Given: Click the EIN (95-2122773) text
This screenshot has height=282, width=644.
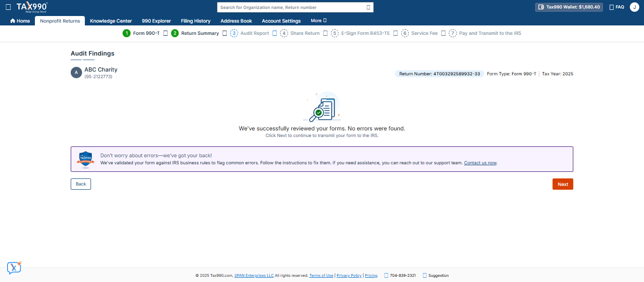Looking at the screenshot, I should [x=98, y=77].
